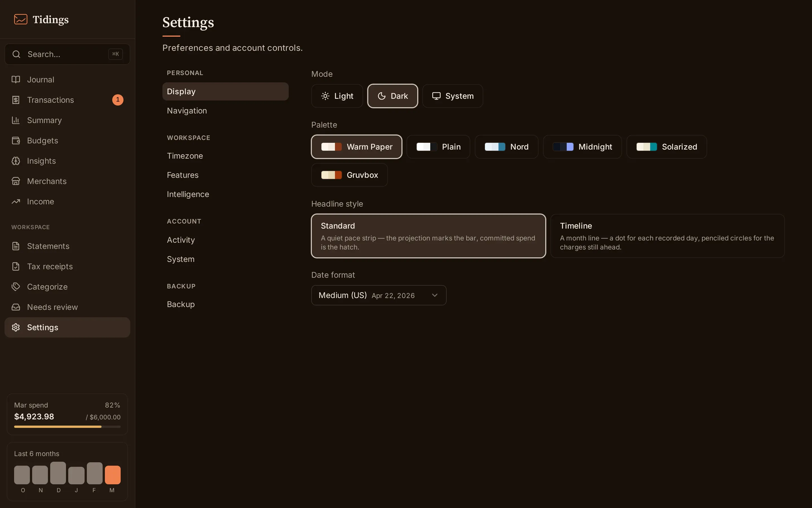Navigate to Summary
This screenshot has width=812, height=508.
pos(67,120)
